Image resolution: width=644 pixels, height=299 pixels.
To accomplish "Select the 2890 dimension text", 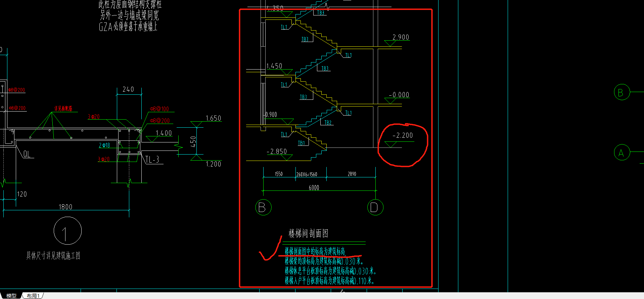I will click(352, 174).
